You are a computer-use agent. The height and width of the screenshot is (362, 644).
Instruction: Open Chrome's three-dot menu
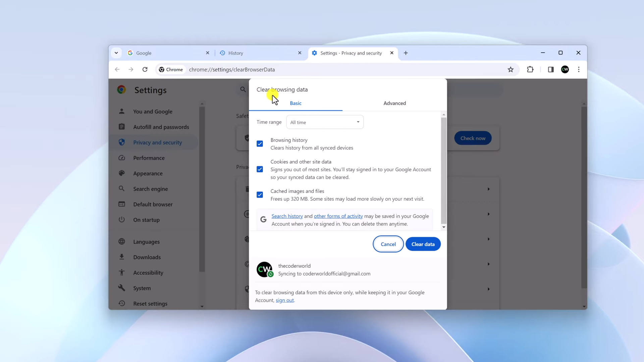tap(579, 69)
